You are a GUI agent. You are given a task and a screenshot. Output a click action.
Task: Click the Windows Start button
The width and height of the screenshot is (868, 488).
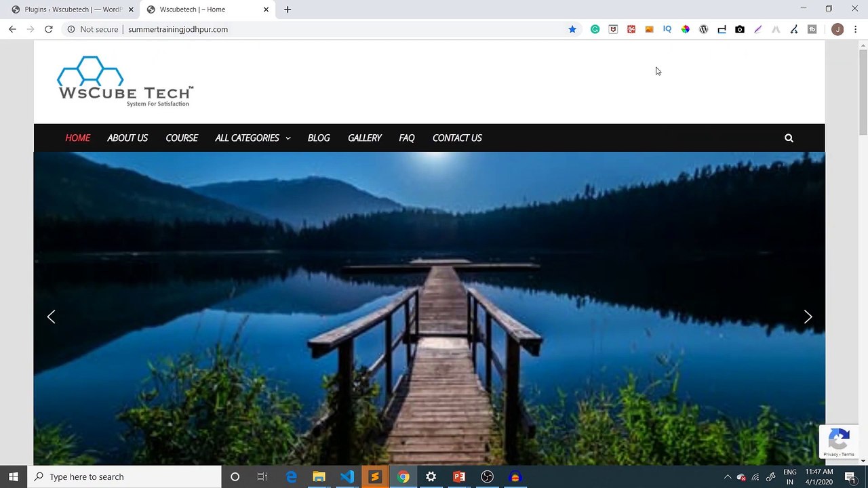[14, 476]
